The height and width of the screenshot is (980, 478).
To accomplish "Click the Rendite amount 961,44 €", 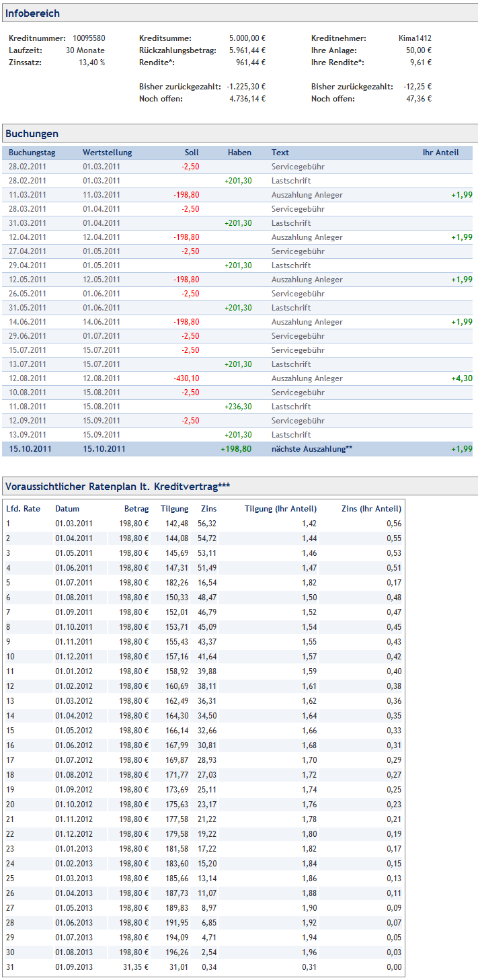I will click(251, 63).
